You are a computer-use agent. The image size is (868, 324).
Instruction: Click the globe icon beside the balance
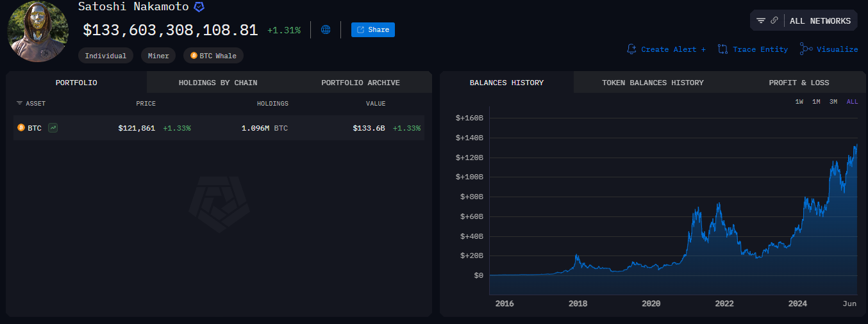tap(326, 29)
